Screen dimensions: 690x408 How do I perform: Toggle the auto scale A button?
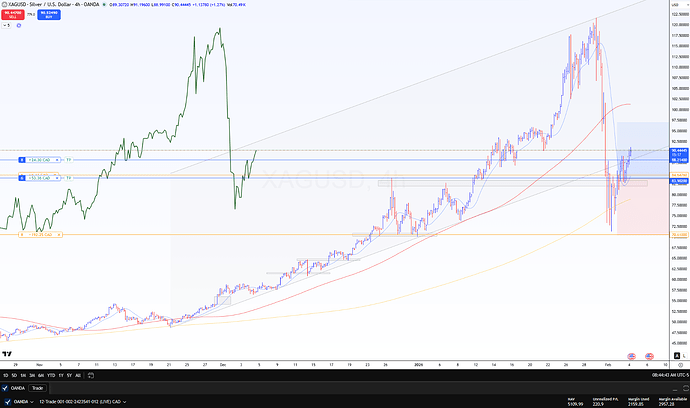(677, 356)
